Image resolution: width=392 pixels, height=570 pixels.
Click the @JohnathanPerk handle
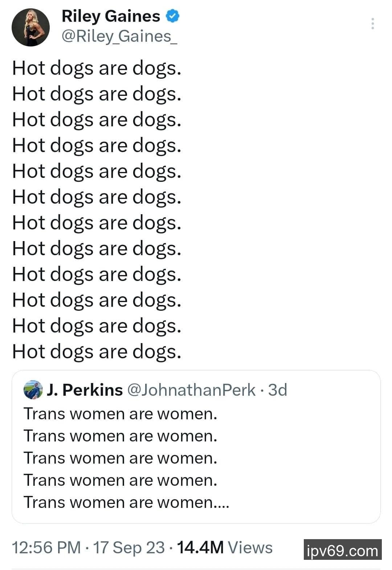[x=192, y=390]
